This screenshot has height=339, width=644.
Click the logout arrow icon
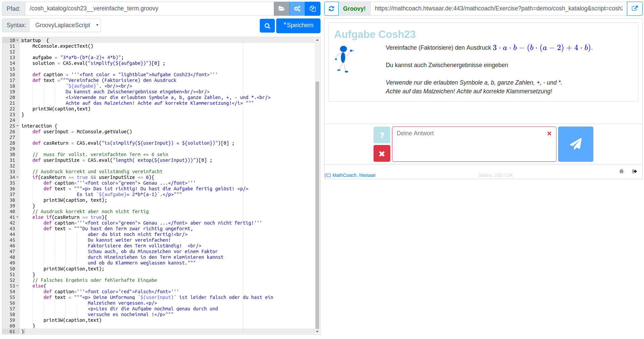pyautogui.click(x=634, y=171)
